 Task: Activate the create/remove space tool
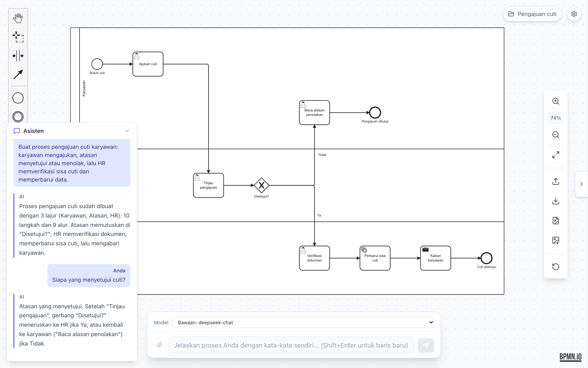pos(18,56)
